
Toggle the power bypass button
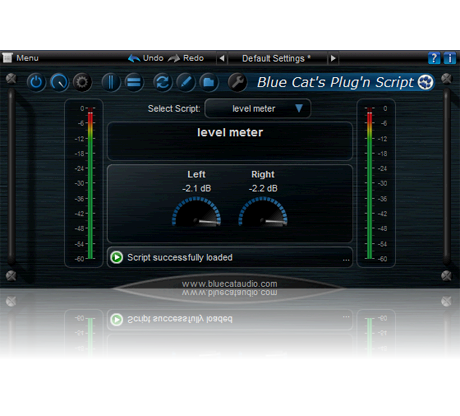tap(36, 82)
